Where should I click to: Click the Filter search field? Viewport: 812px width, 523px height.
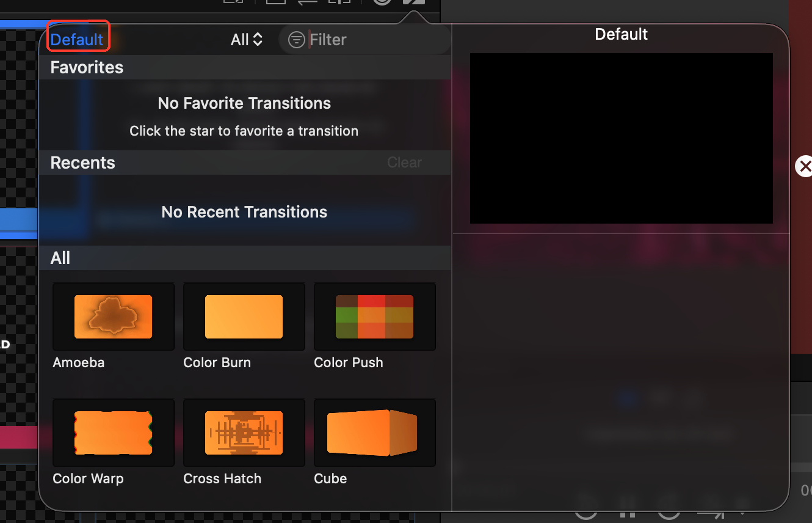[364, 40]
